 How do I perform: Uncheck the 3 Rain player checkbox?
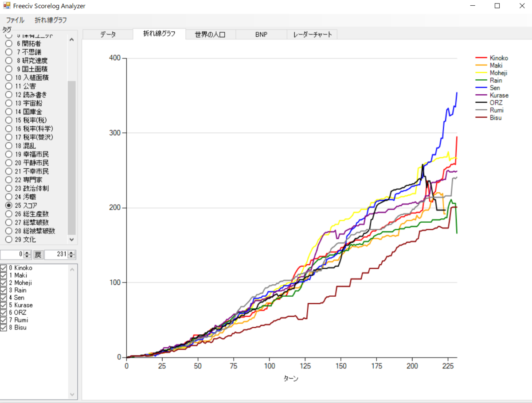(x=4, y=291)
